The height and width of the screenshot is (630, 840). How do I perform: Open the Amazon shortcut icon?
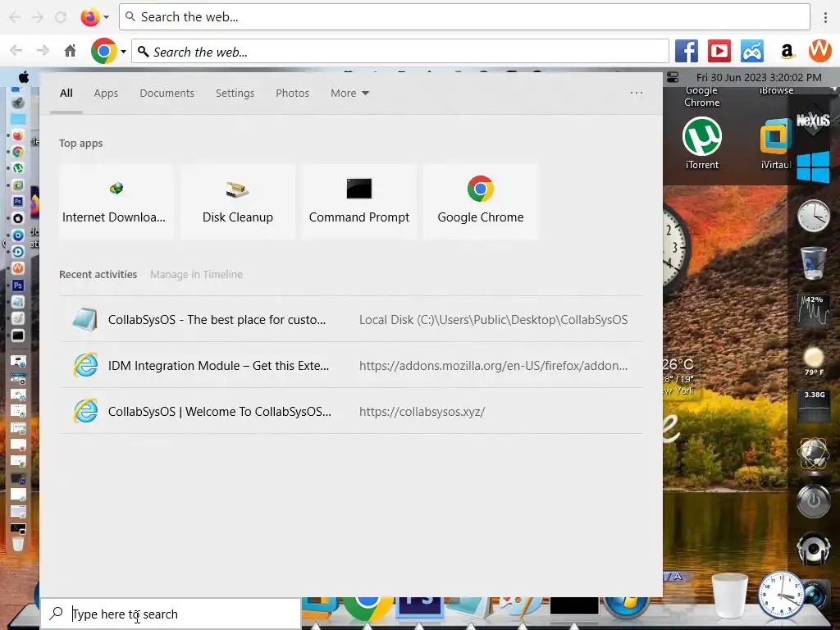click(787, 52)
